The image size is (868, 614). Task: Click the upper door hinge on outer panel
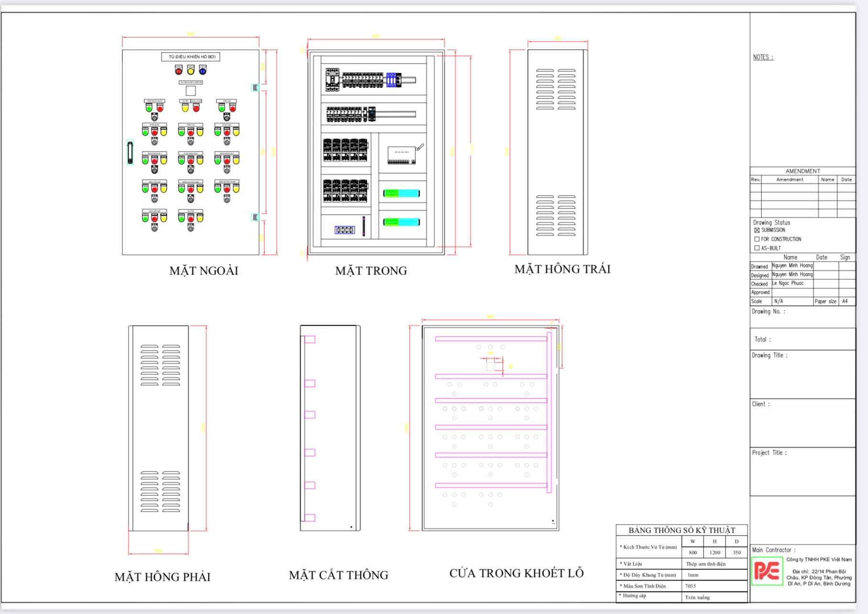[255, 88]
